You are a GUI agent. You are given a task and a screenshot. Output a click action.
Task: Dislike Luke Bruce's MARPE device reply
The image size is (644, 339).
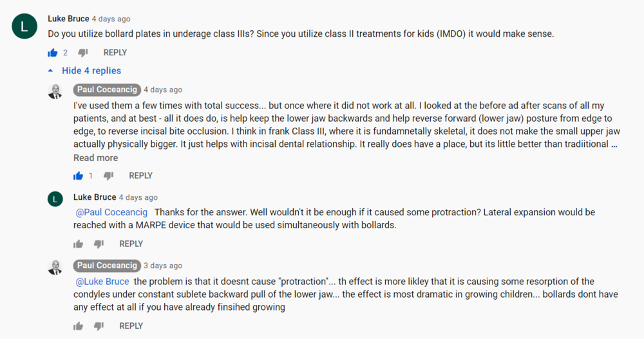click(x=99, y=244)
